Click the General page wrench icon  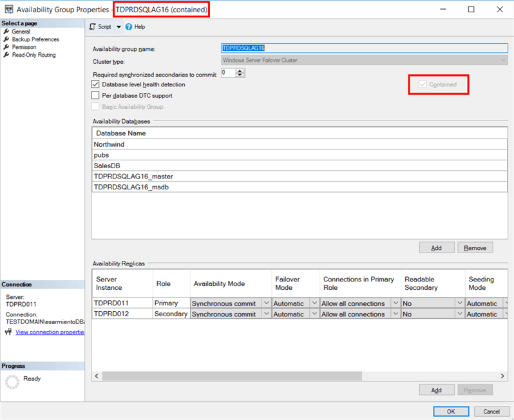tap(6, 32)
